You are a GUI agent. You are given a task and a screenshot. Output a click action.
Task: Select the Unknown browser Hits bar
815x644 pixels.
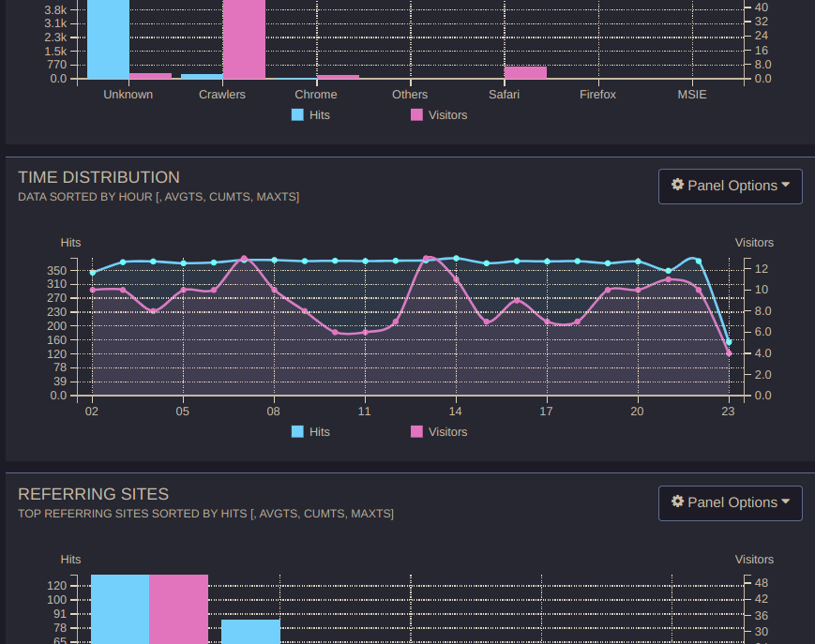pos(107,37)
